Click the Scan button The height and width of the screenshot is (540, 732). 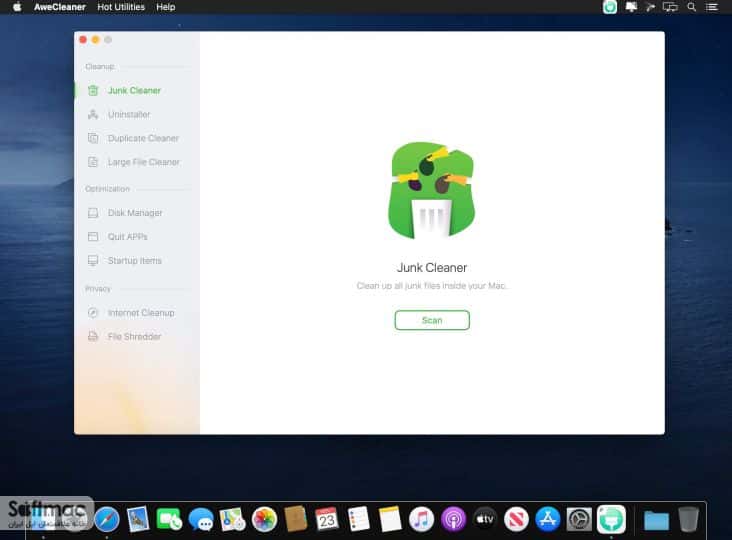coord(432,320)
